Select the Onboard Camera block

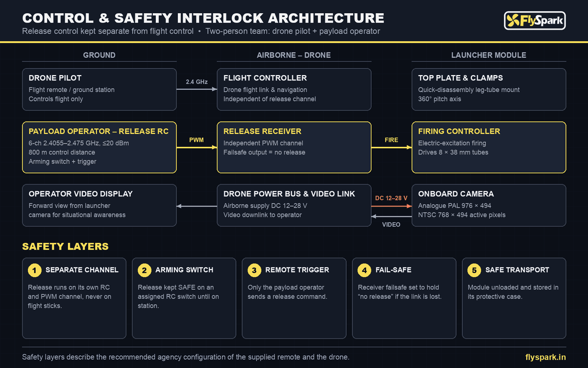coord(489,205)
